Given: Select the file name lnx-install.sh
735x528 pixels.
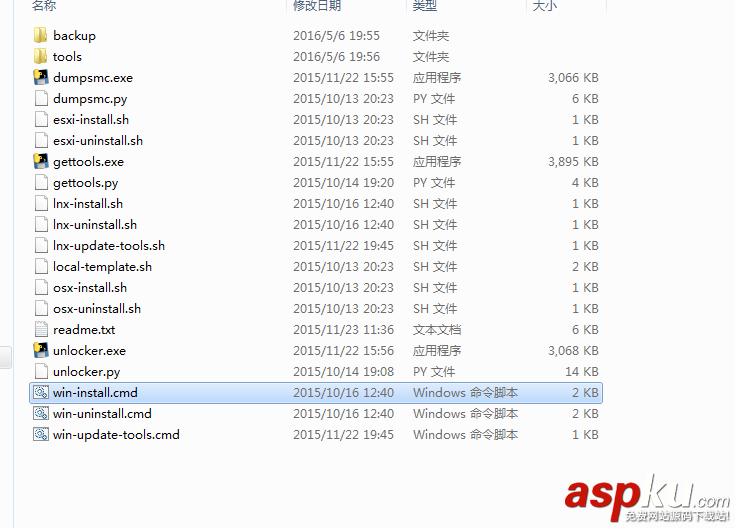Looking at the screenshot, I should coord(88,204).
